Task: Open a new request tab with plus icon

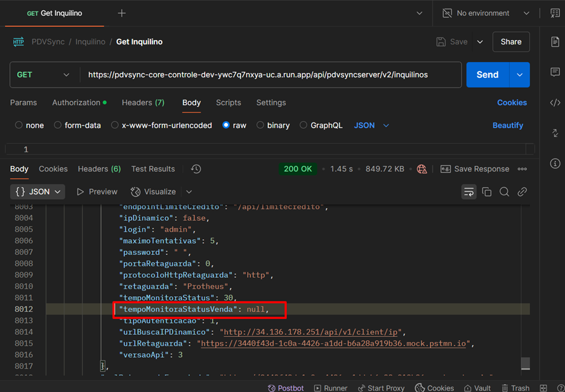Action: click(122, 13)
